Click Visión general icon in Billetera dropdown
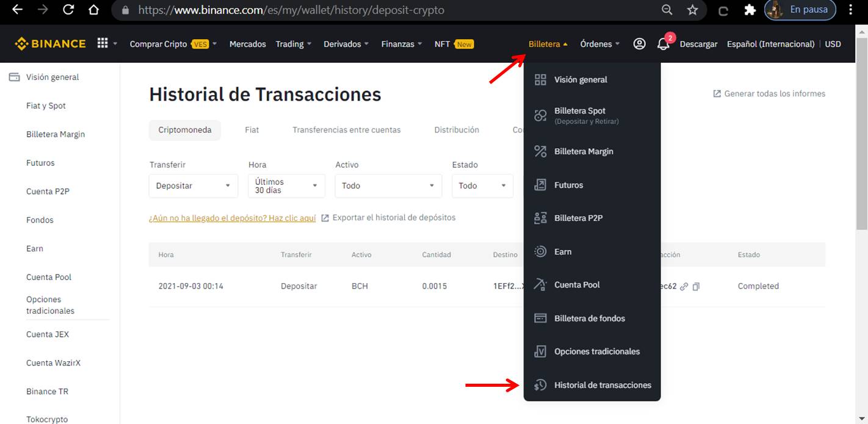This screenshot has height=424, width=868. pyautogui.click(x=540, y=80)
